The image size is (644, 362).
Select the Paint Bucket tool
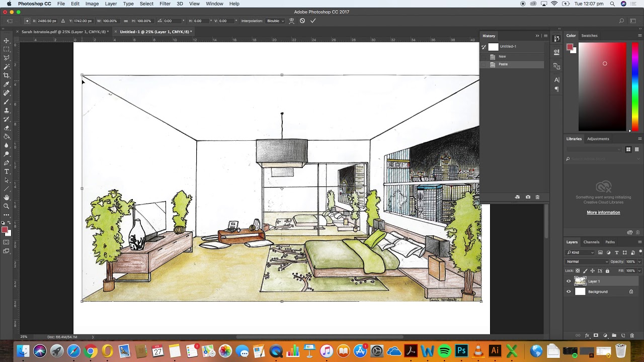[x=7, y=136]
